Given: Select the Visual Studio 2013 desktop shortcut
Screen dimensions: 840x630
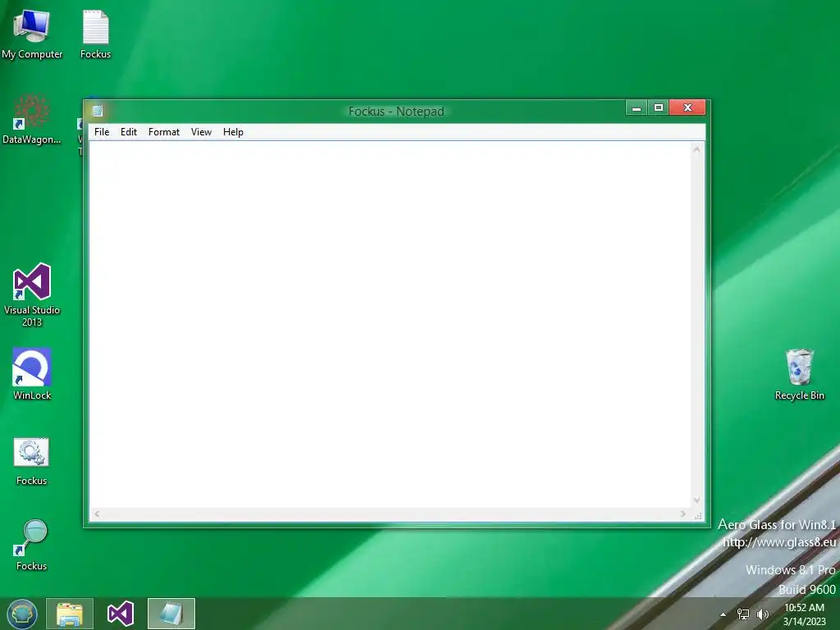Looking at the screenshot, I should (32, 294).
